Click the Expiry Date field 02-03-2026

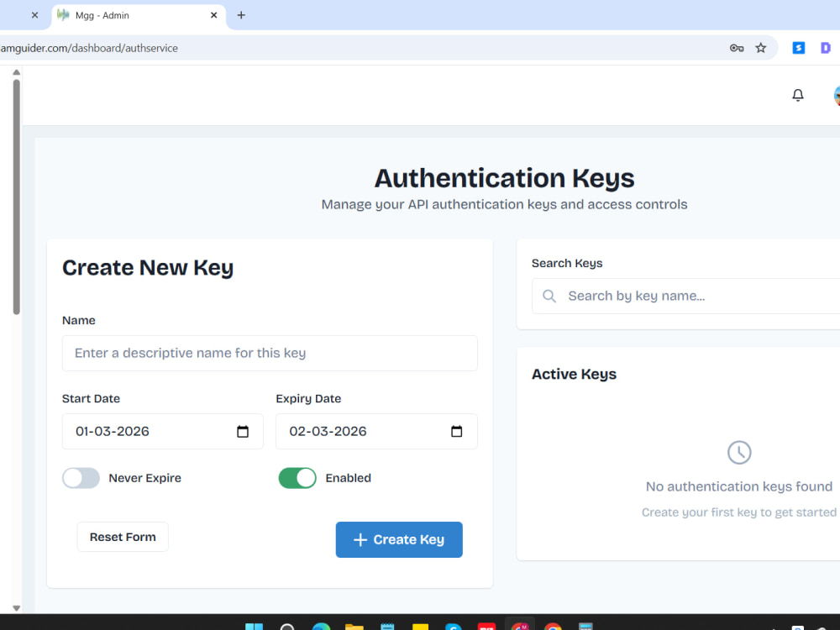[x=376, y=431]
